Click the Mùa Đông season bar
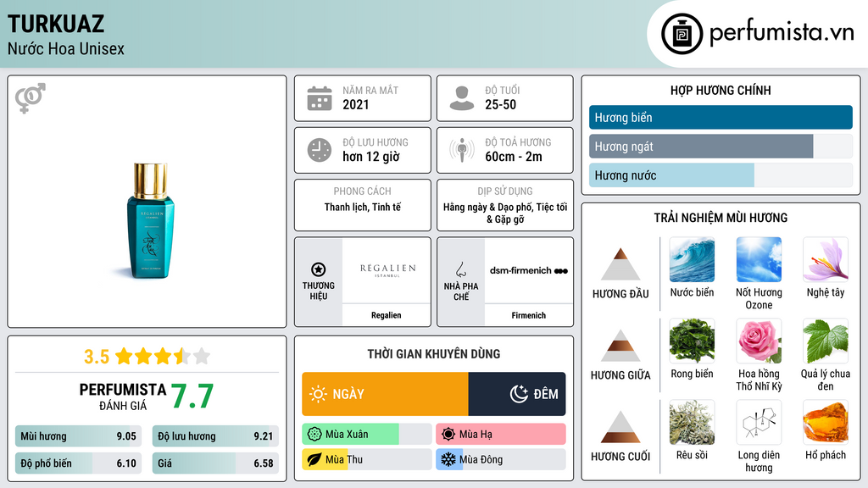This screenshot has width=868, height=488. coord(501,459)
